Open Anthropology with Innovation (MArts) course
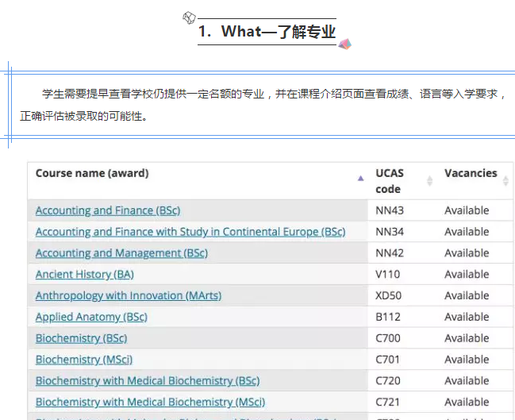 [x=129, y=295]
